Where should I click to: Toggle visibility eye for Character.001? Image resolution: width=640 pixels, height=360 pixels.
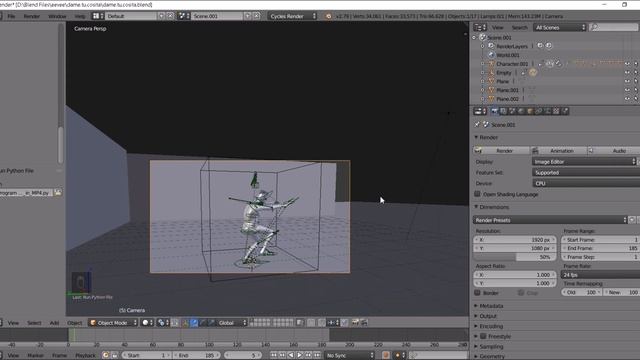627,64
